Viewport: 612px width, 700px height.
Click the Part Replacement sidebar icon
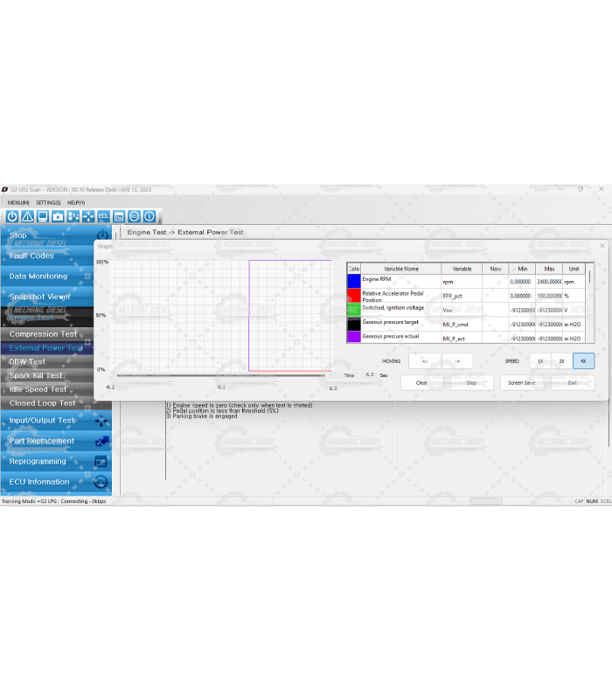[x=101, y=441]
